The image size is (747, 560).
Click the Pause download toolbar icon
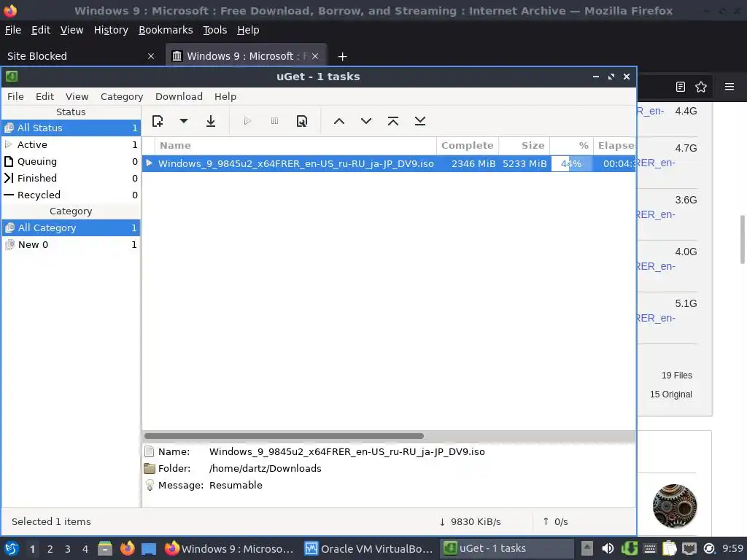(x=274, y=121)
